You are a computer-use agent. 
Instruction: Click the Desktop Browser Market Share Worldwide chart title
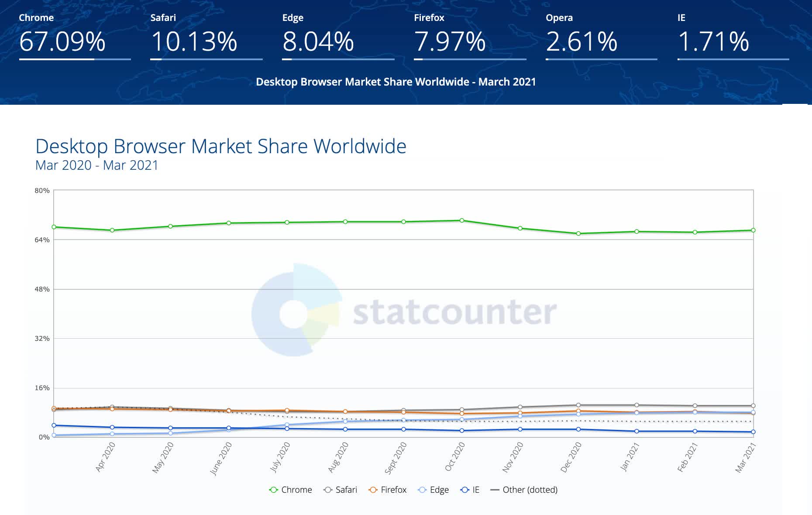pyautogui.click(x=220, y=146)
